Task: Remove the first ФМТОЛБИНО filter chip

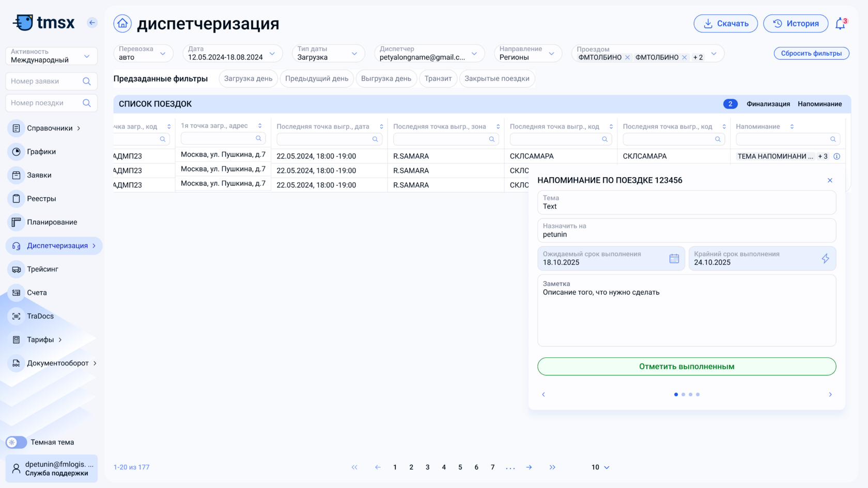Action: click(x=627, y=57)
